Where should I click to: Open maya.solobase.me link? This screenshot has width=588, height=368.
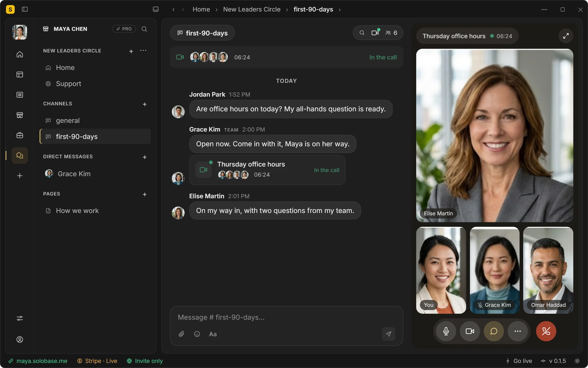[x=38, y=361]
